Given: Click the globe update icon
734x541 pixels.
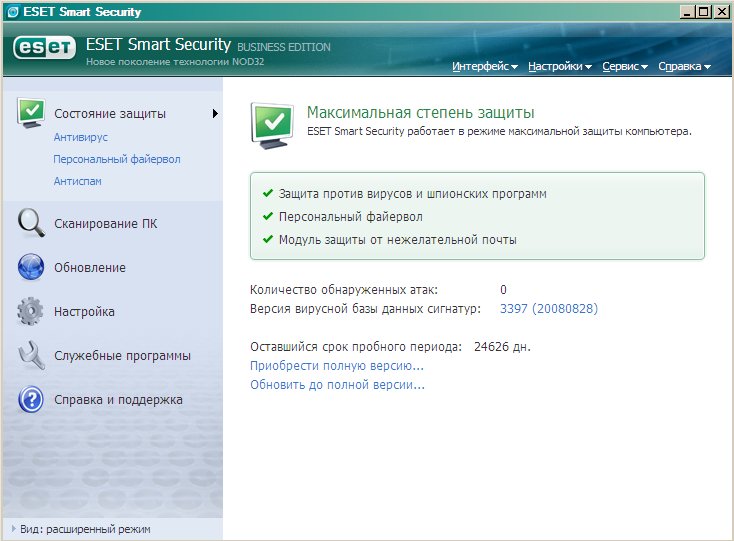Looking at the screenshot, I should tap(31, 267).
